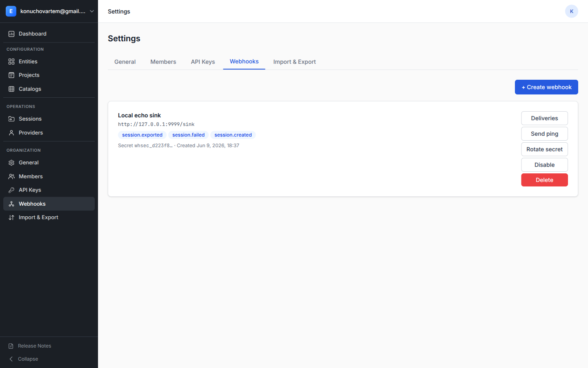Click the Release Notes document icon
This screenshot has height=368, width=588.
(x=11, y=346)
